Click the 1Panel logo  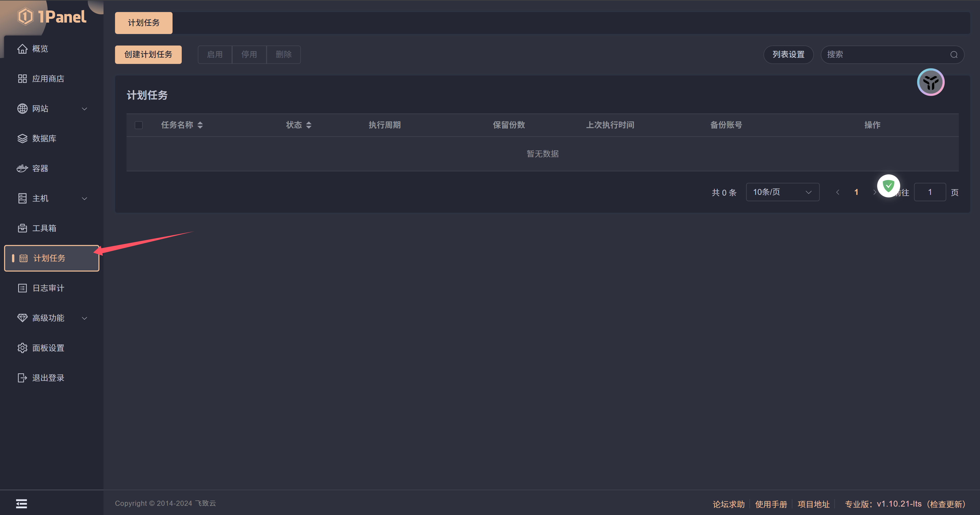[x=52, y=17]
